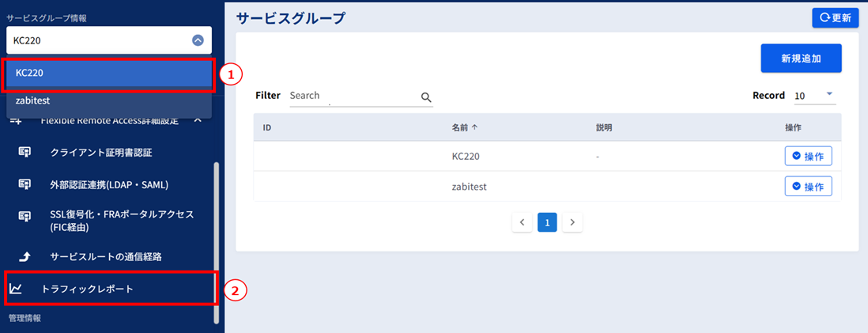Click the 新規追加 button
868x333 pixels.
pyautogui.click(x=801, y=59)
